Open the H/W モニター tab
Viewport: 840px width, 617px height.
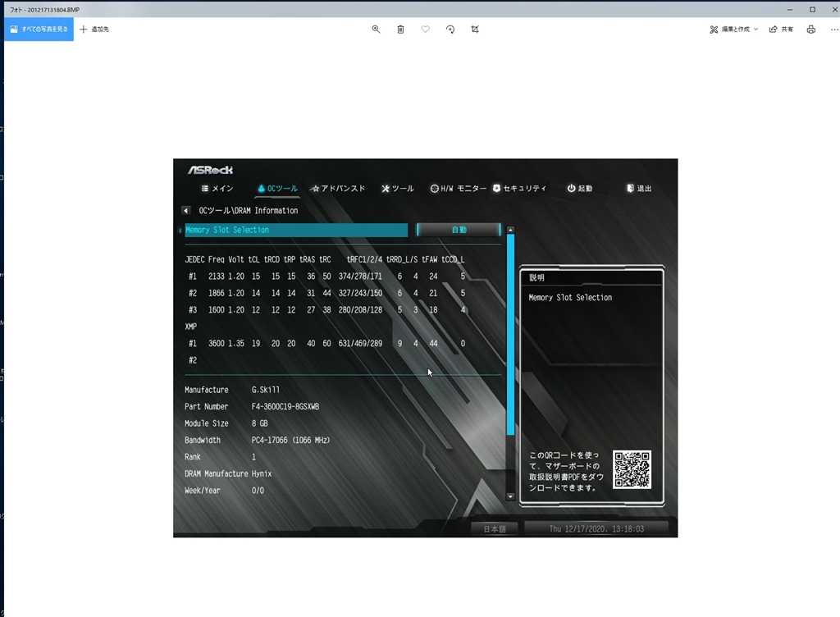(x=458, y=189)
